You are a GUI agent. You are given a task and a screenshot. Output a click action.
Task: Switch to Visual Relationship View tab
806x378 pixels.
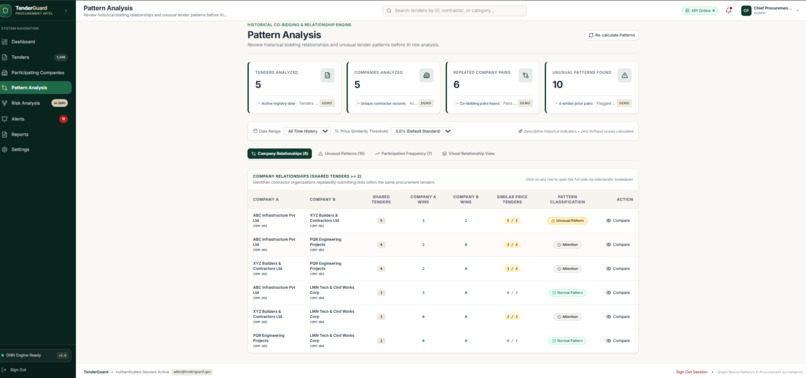click(x=469, y=153)
